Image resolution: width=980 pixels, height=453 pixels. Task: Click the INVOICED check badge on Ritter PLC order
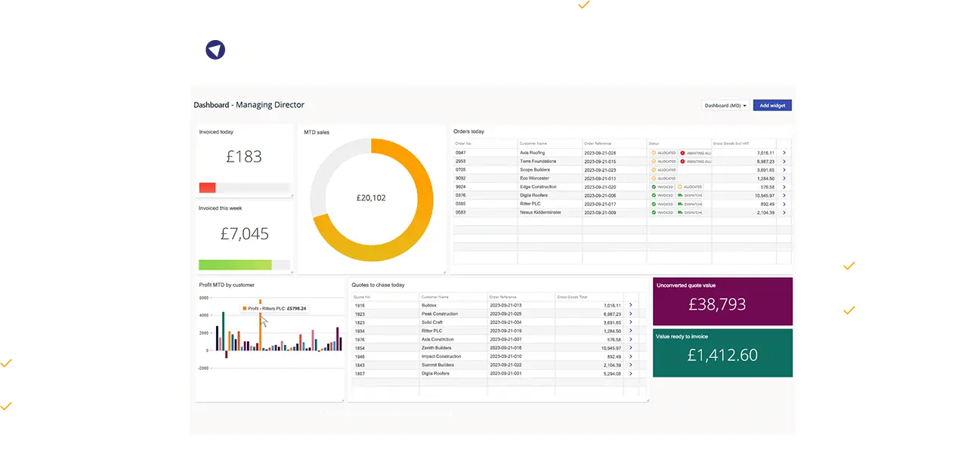tap(663, 204)
